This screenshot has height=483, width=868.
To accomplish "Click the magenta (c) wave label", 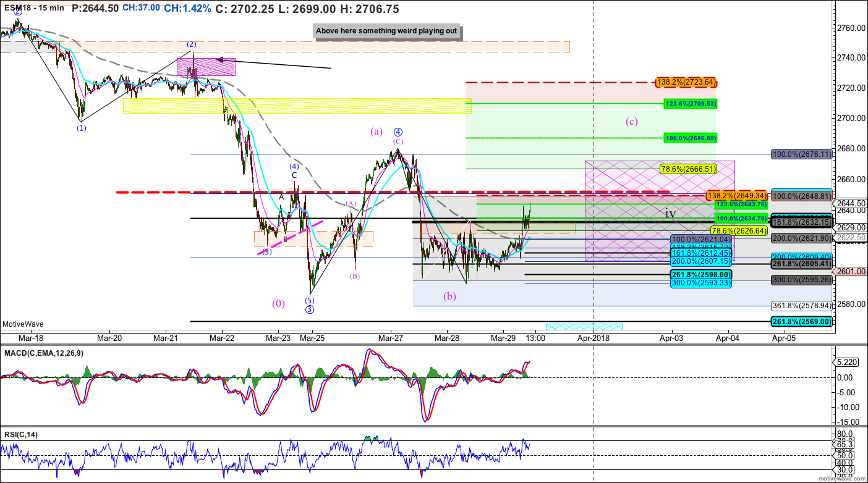I will point(632,121).
